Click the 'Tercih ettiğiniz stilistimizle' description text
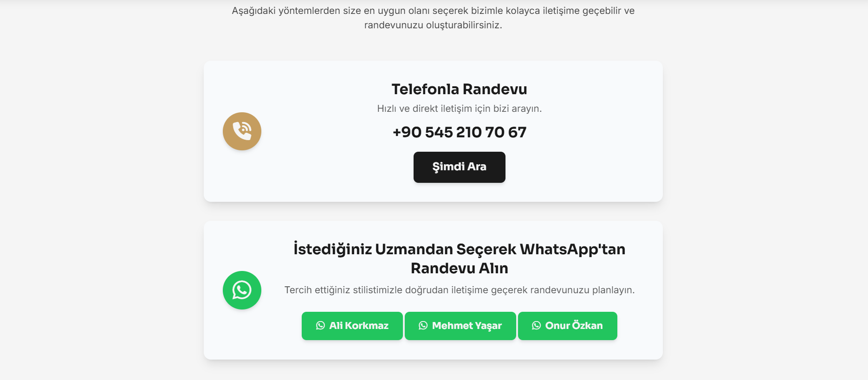The height and width of the screenshot is (380, 868). (460, 290)
